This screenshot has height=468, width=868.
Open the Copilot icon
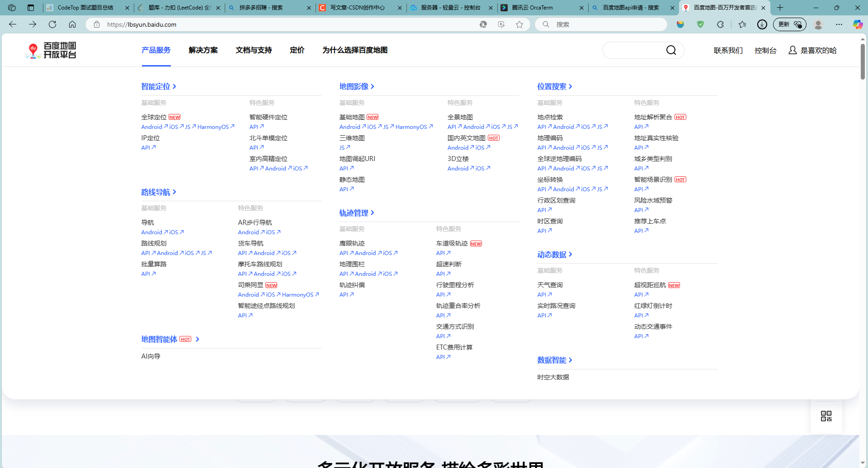pos(858,24)
